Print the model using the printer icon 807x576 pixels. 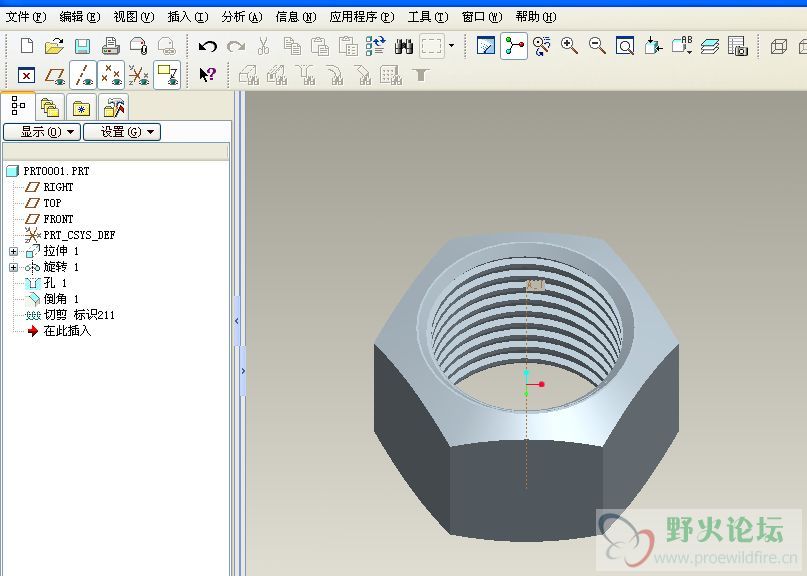tap(111, 46)
